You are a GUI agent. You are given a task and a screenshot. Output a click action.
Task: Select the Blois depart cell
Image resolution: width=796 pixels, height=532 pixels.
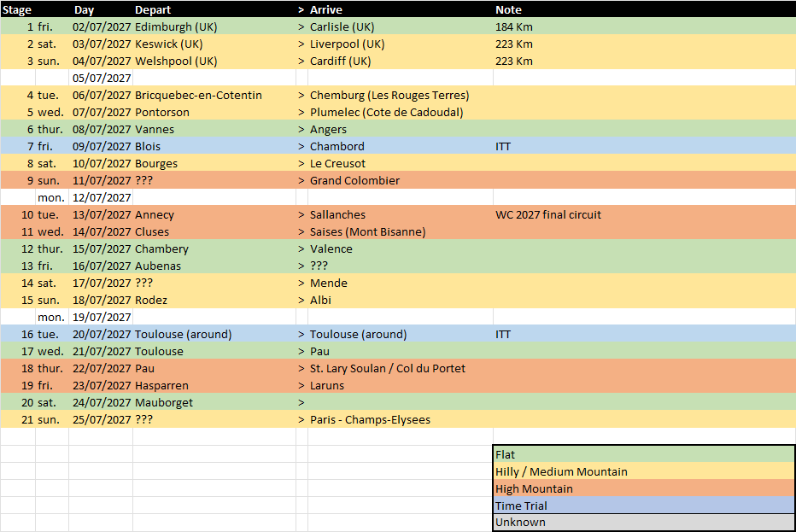214,147
